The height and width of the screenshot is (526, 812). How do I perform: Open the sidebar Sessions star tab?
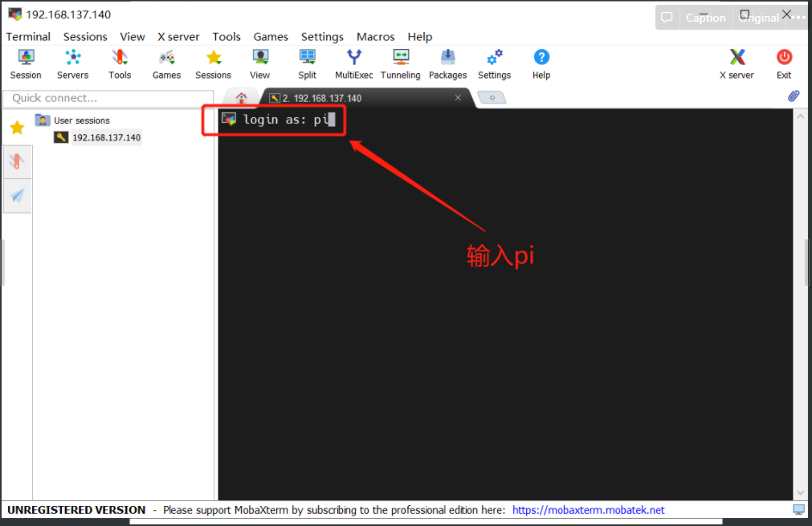(x=17, y=128)
